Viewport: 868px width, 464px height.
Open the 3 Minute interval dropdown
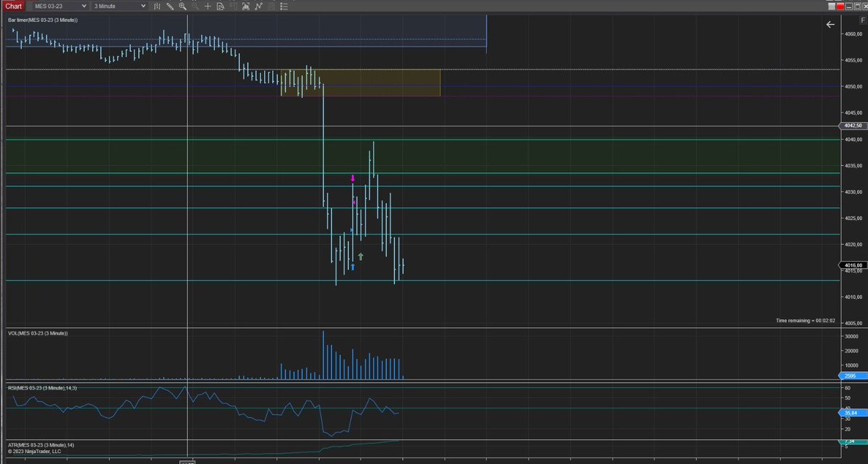click(119, 6)
